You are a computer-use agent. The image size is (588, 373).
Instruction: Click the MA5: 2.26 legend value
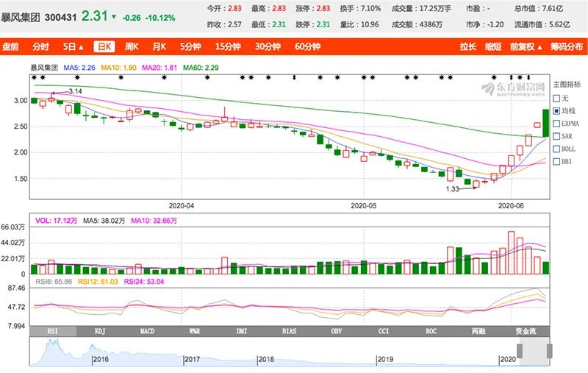coord(79,68)
